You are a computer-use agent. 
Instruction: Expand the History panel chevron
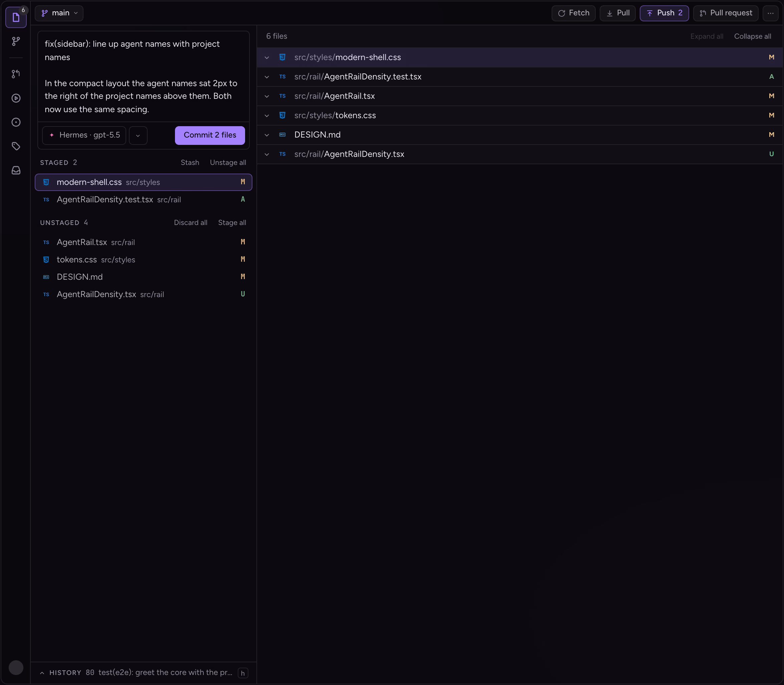coord(42,673)
